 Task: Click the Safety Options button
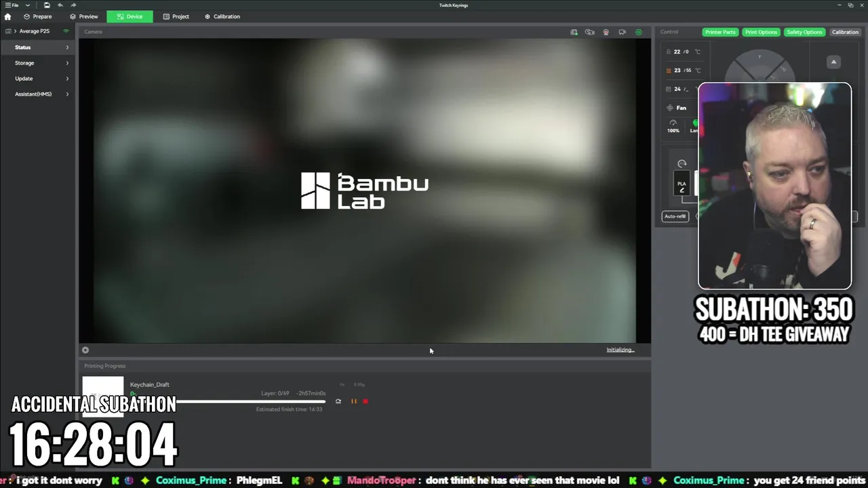click(804, 32)
